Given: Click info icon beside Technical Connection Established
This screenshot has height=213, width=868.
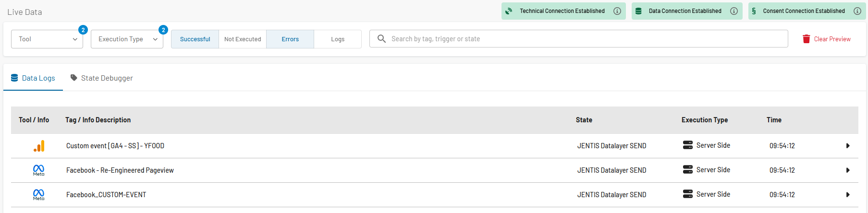Looking at the screenshot, I should coord(617,11).
